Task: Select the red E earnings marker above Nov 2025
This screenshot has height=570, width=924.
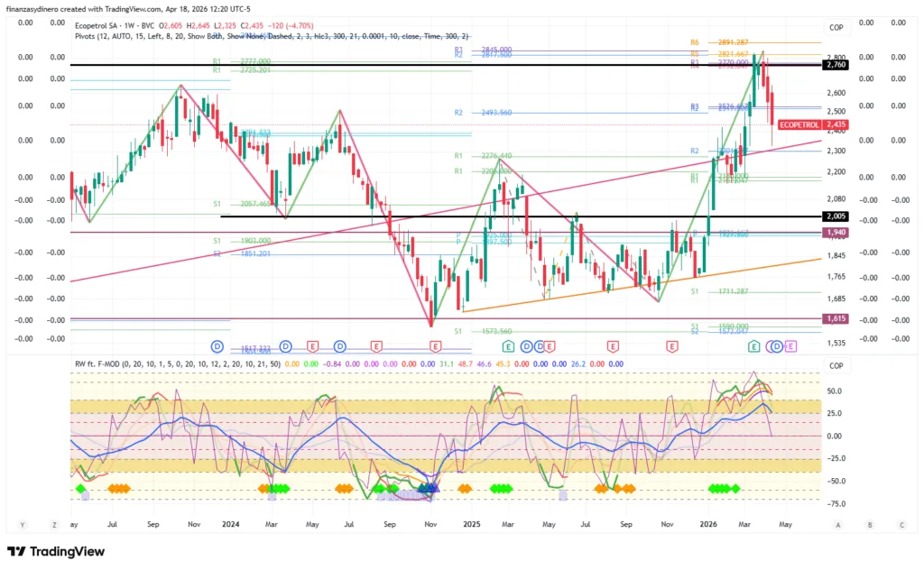Action: [671, 346]
